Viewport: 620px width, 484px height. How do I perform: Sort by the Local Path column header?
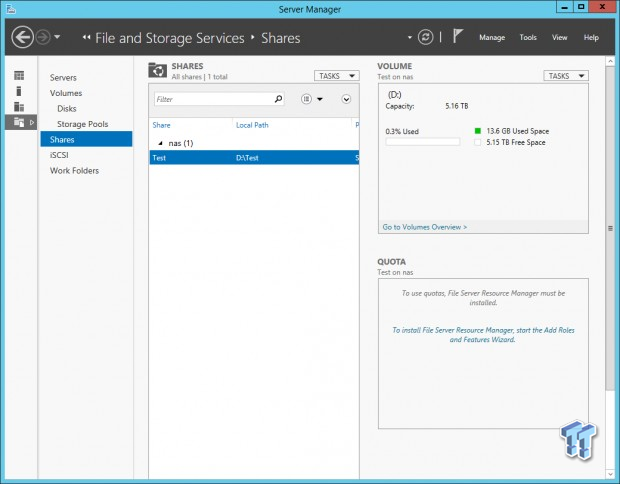(x=252, y=125)
